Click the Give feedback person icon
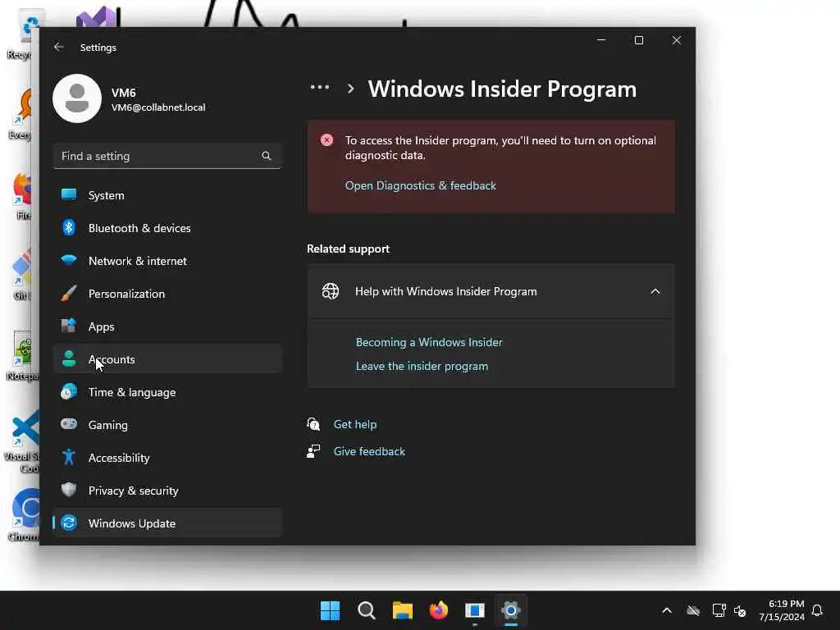Image resolution: width=840 pixels, height=630 pixels. (x=313, y=451)
